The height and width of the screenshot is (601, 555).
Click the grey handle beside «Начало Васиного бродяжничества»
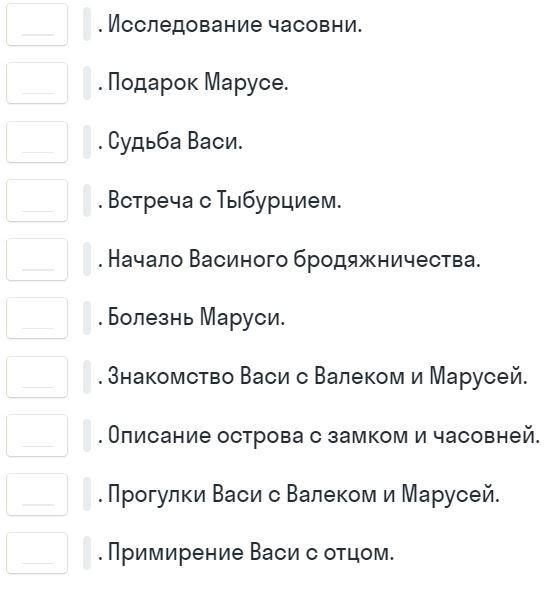tap(87, 259)
